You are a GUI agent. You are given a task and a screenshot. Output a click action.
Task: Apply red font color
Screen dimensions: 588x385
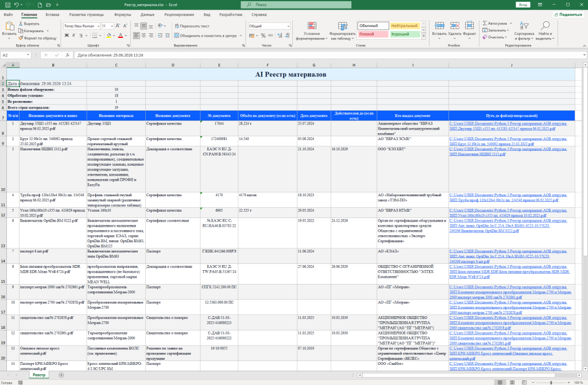[x=121, y=35]
